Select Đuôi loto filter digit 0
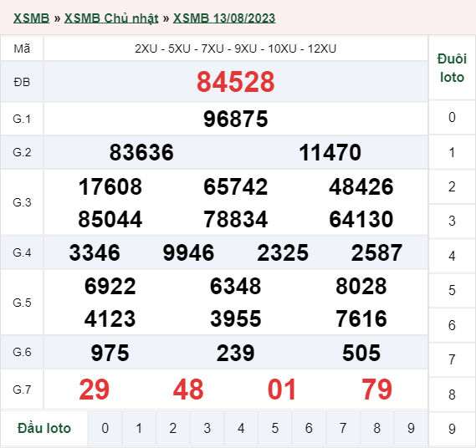 click(x=452, y=117)
